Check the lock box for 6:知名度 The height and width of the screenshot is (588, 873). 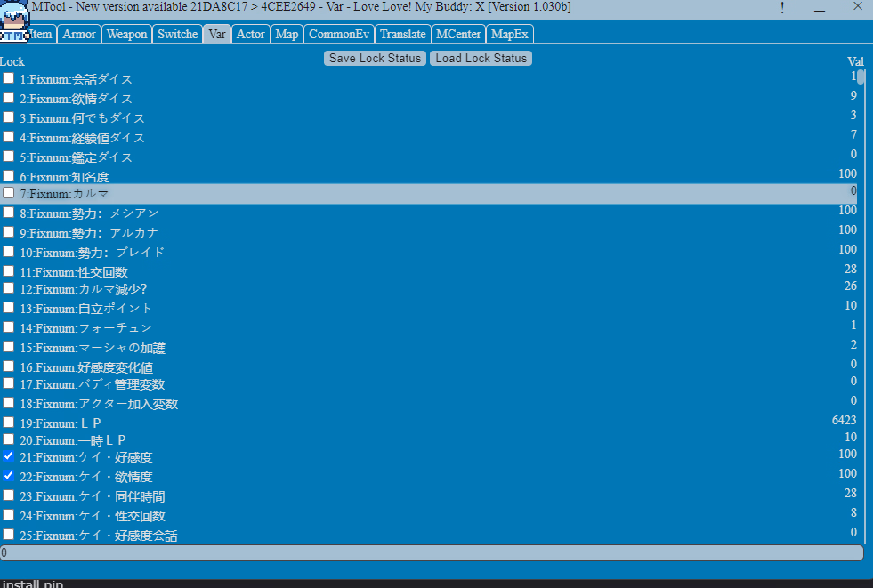[x=8, y=176]
